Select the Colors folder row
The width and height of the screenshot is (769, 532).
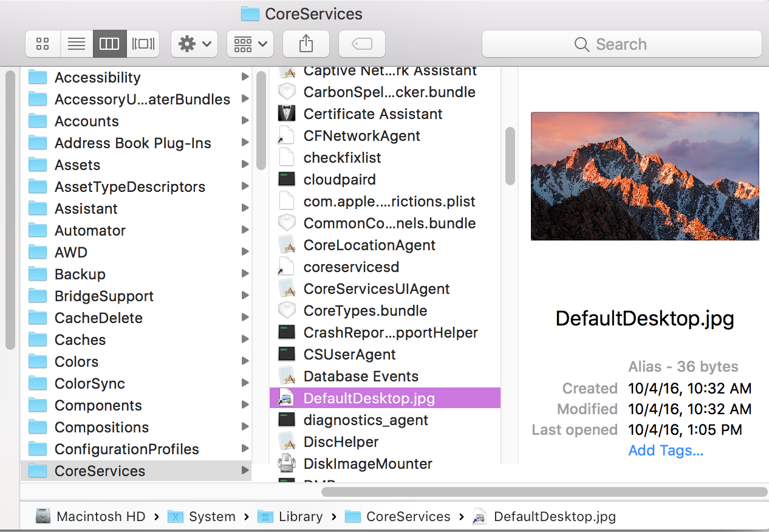[137, 361]
